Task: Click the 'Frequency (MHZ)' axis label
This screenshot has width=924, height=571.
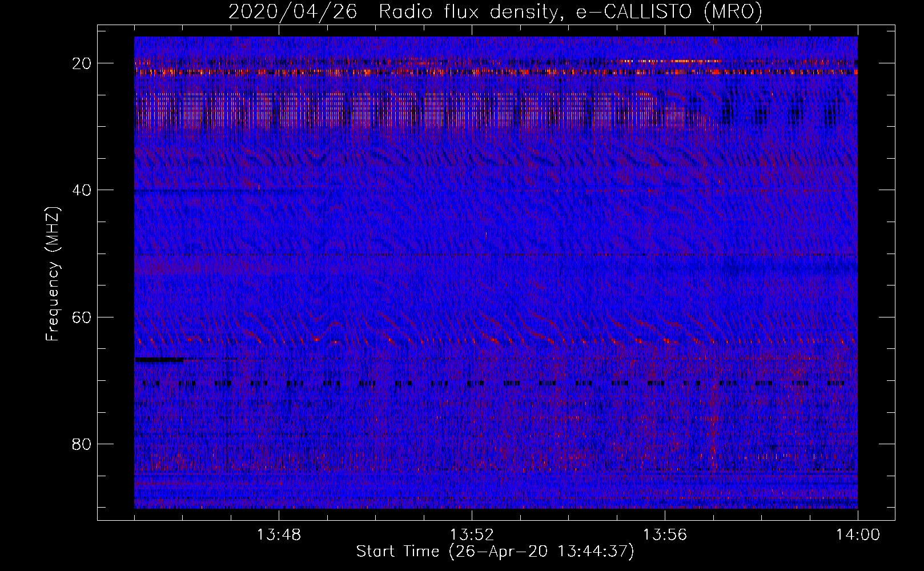Action: (53, 274)
